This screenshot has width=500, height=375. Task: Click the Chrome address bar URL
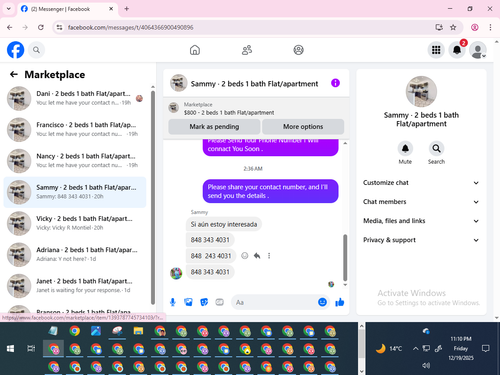click(x=130, y=27)
